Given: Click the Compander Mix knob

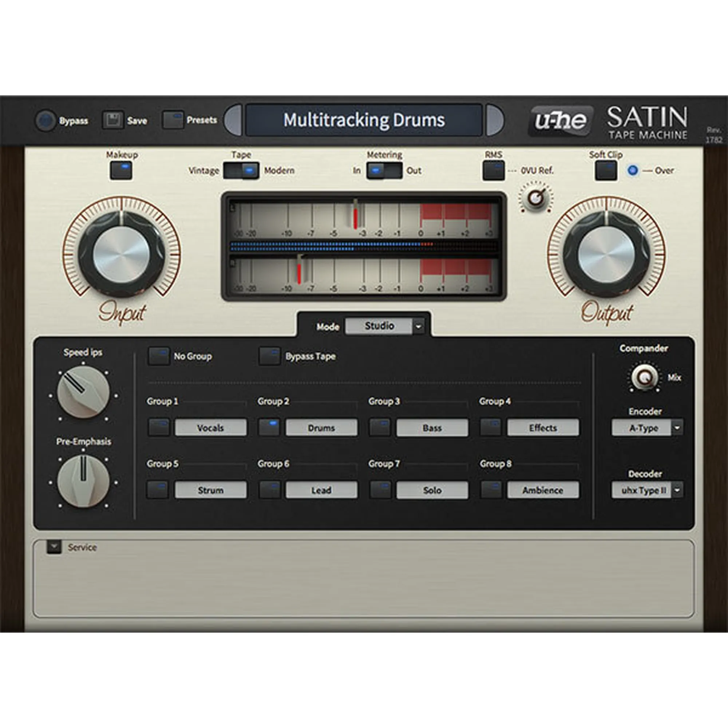Looking at the screenshot, I should [644, 377].
